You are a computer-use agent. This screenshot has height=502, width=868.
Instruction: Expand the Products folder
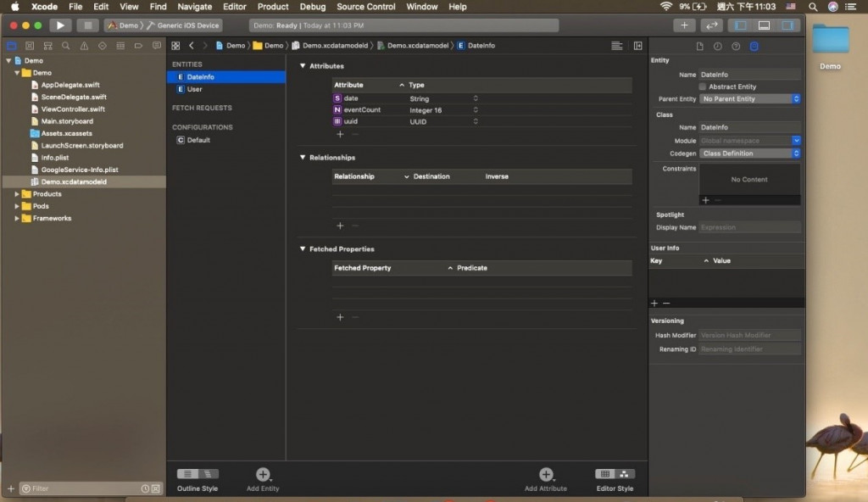click(x=17, y=194)
